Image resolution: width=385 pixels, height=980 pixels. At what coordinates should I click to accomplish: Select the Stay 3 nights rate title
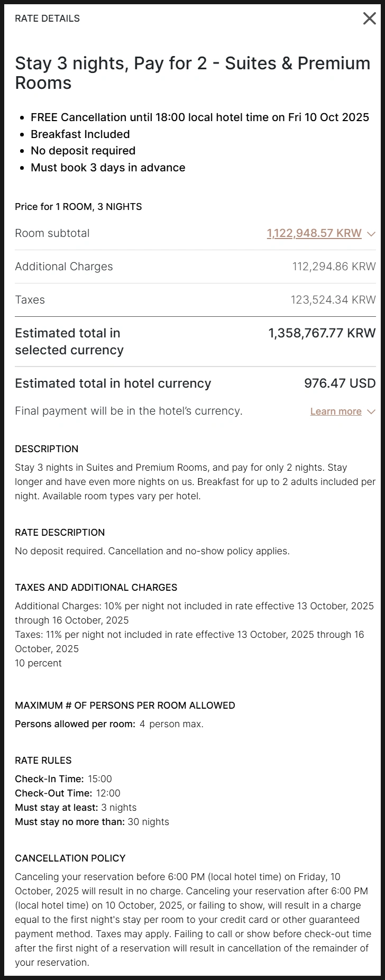click(192, 73)
